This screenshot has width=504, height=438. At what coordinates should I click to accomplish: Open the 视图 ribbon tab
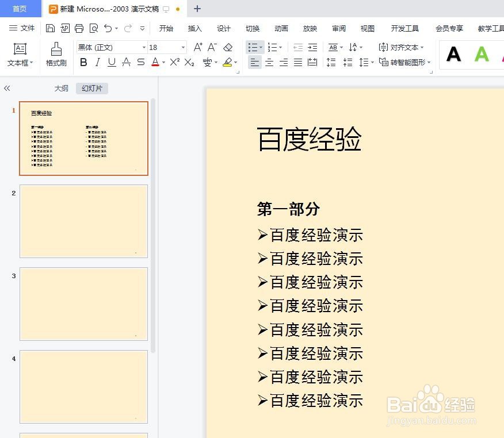[x=368, y=29]
